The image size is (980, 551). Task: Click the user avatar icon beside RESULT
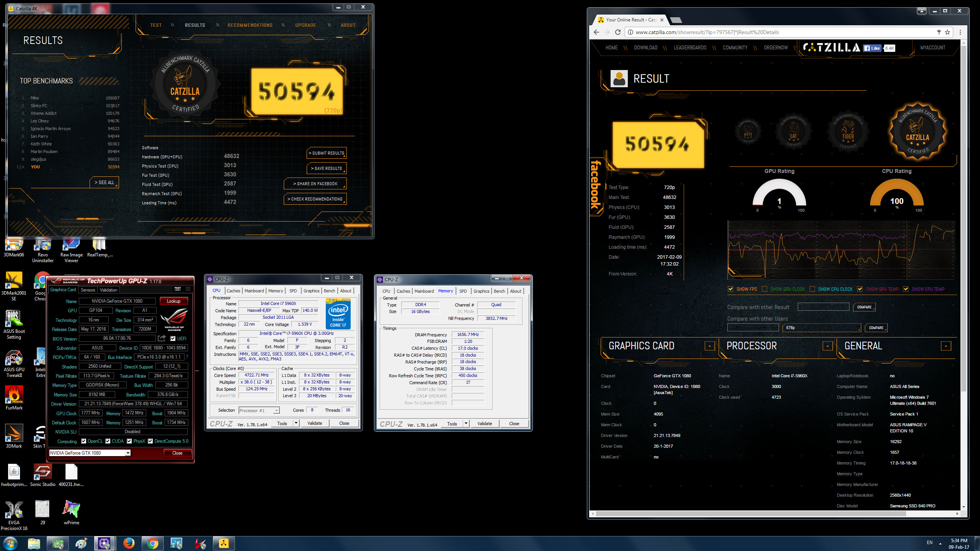click(619, 79)
